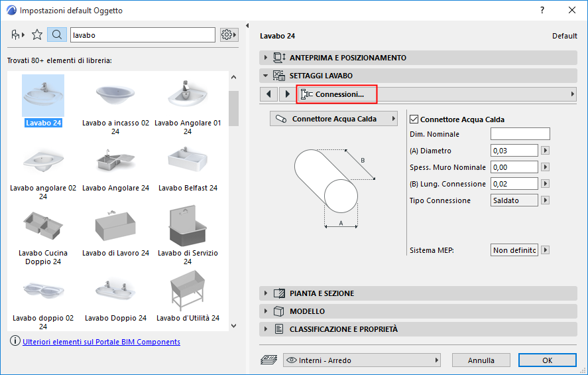Select Lavabo Angolare 01 24
588x375 pixels.
click(x=188, y=105)
